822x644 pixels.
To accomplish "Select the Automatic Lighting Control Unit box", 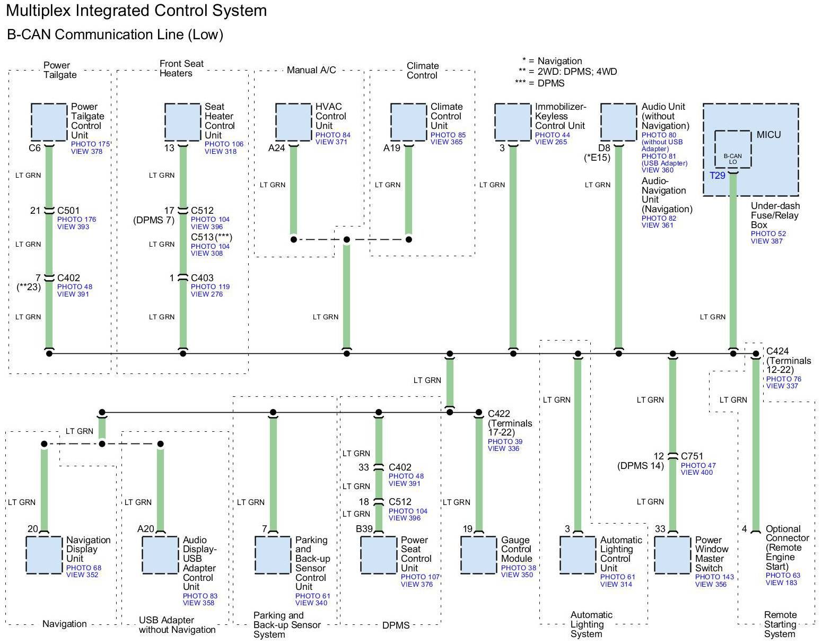I will pos(578,555).
